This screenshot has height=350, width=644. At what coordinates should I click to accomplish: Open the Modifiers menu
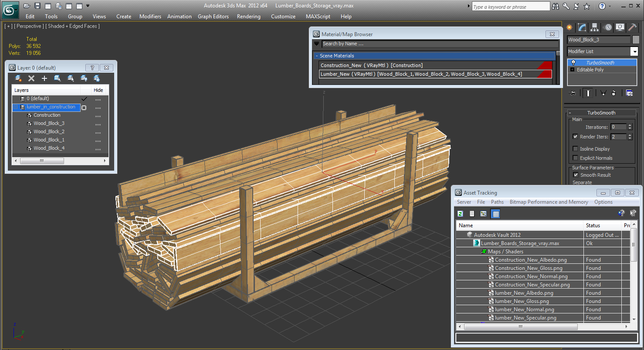(150, 17)
